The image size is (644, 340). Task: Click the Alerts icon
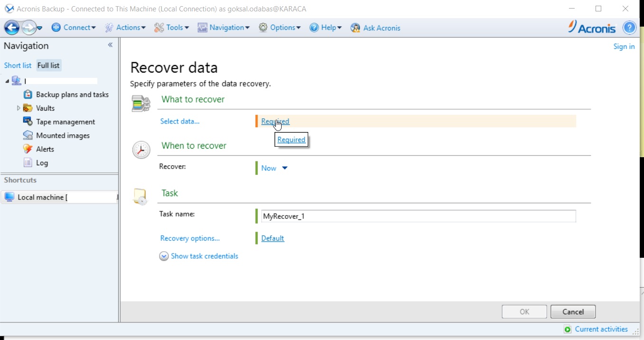[28, 149]
